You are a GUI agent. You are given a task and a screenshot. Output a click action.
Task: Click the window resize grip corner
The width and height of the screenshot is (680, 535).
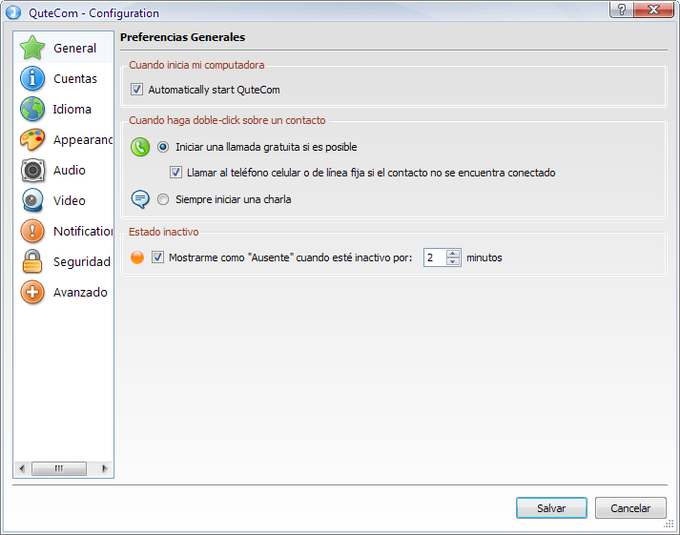click(669, 525)
